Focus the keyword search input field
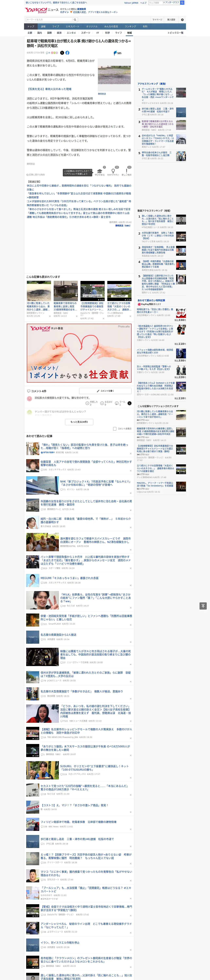The width and height of the screenshot is (210, 980). tap(49, 20)
